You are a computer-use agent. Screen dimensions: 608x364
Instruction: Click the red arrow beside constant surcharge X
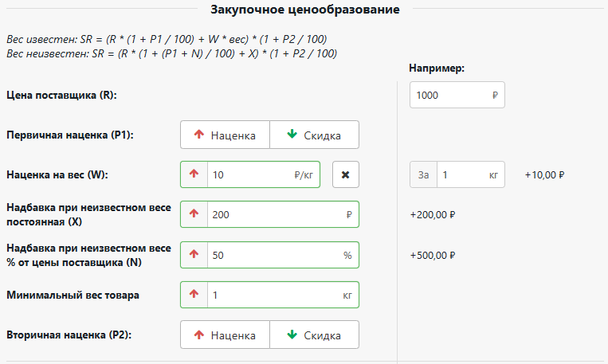pyautogui.click(x=194, y=214)
